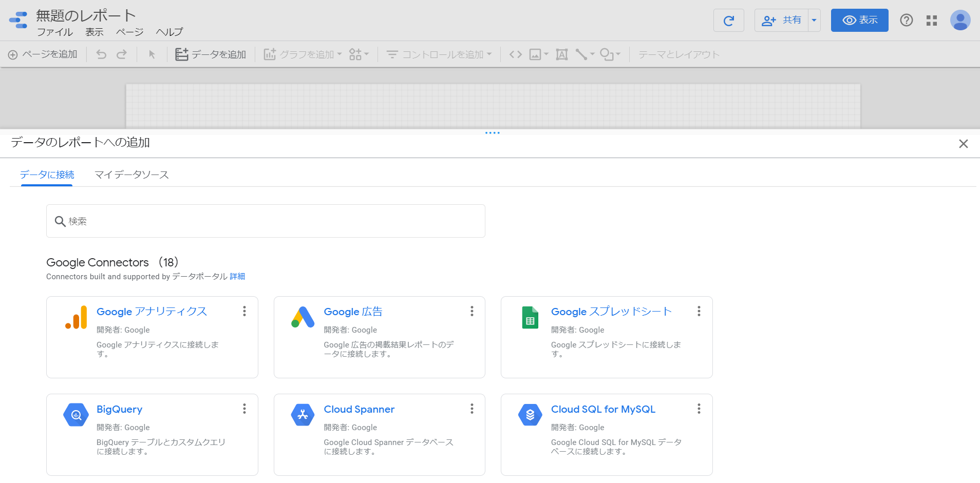Screen dimensions: 980x483
Task: Open more options for Google アナリティクス card
Action: 244,311
